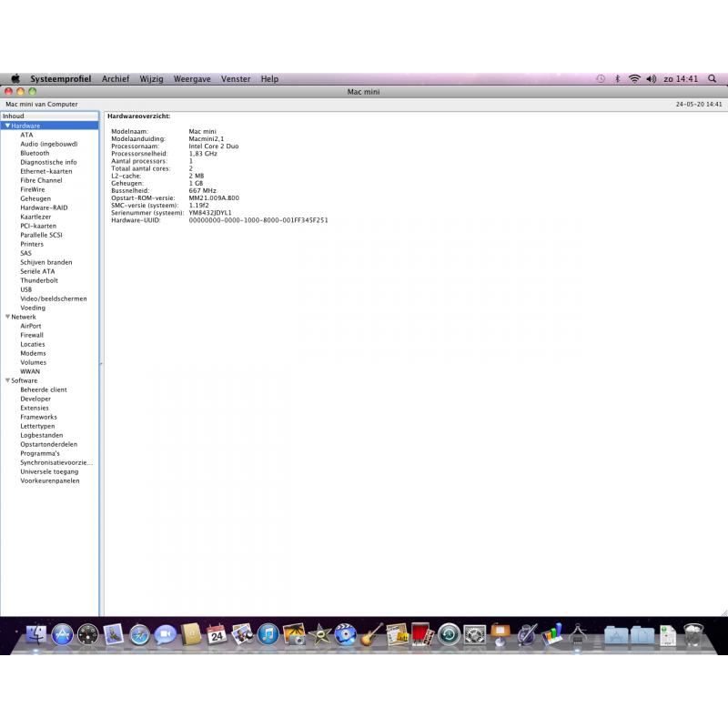Open the Weergave menu

pyautogui.click(x=192, y=79)
